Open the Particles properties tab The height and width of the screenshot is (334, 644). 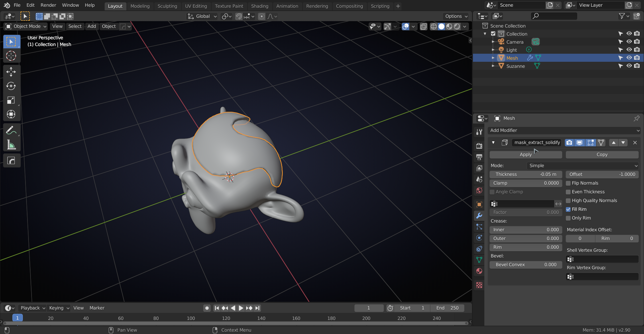pyautogui.click(x=479, y=227)
